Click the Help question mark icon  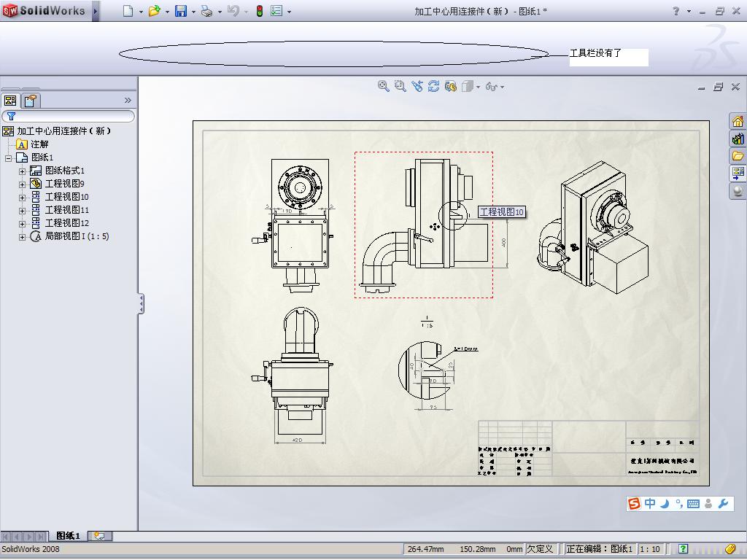pyautogui.click(x=676, y=11)
